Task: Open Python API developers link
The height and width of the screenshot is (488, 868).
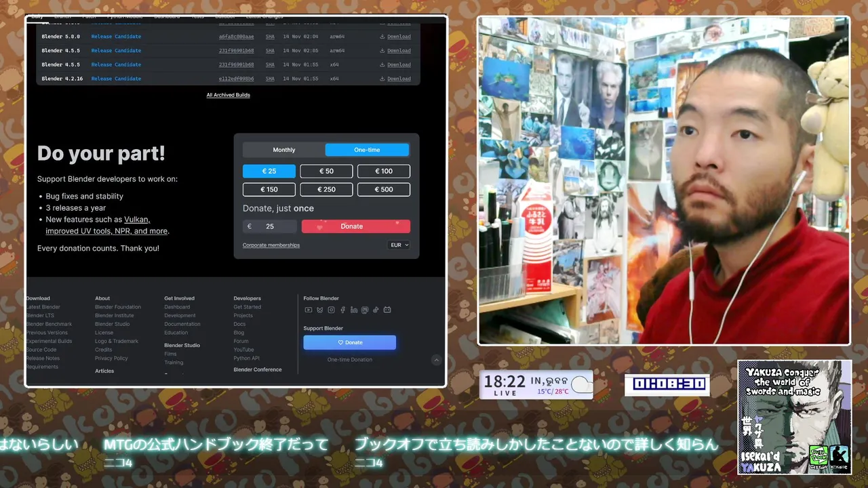Action: click(x=246, y=358)
